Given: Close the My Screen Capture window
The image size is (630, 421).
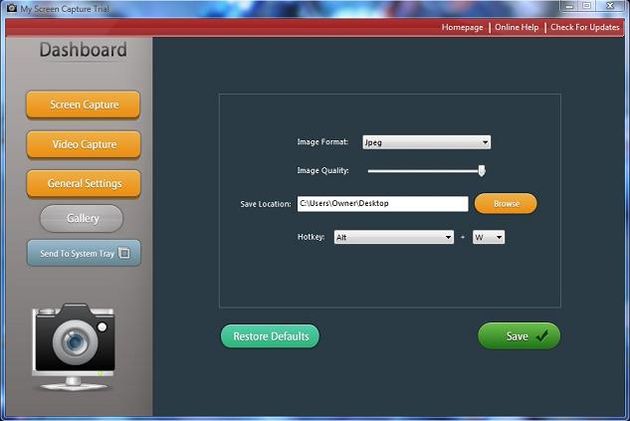Looking at the screenshot, I should (x=610, y=6).
